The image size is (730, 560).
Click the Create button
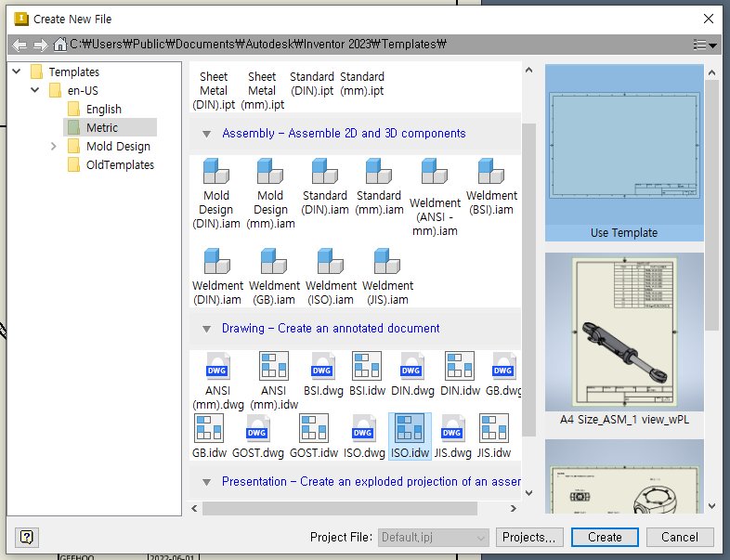605,537
